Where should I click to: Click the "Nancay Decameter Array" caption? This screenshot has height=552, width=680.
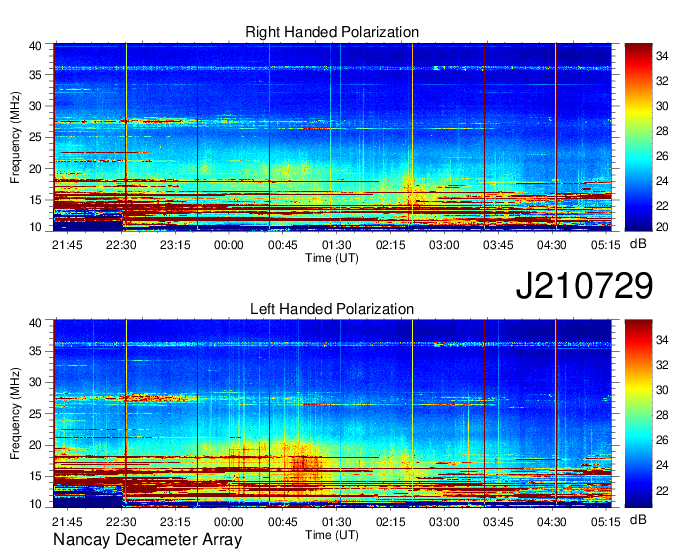(147, 540)
